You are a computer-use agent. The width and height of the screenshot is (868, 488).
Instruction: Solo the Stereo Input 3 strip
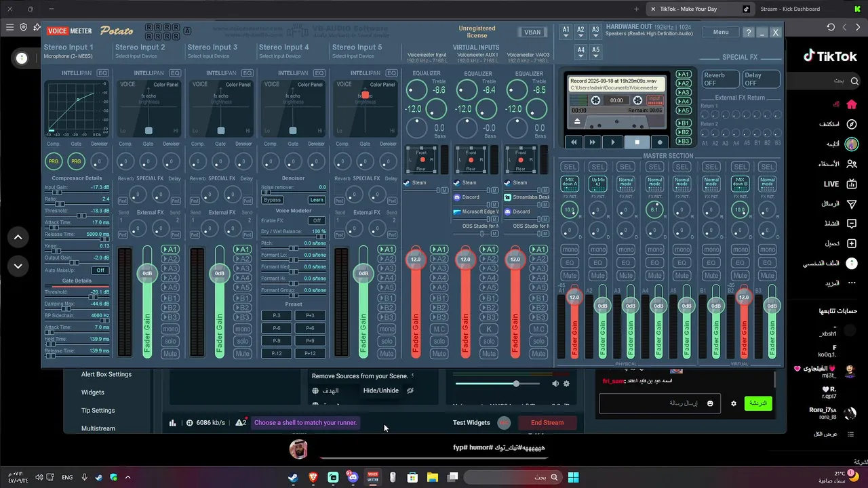pos(242,341)
